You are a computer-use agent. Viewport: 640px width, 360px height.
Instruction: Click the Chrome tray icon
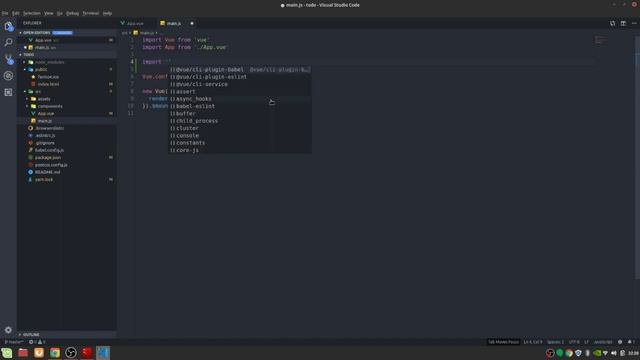(569, 353)
